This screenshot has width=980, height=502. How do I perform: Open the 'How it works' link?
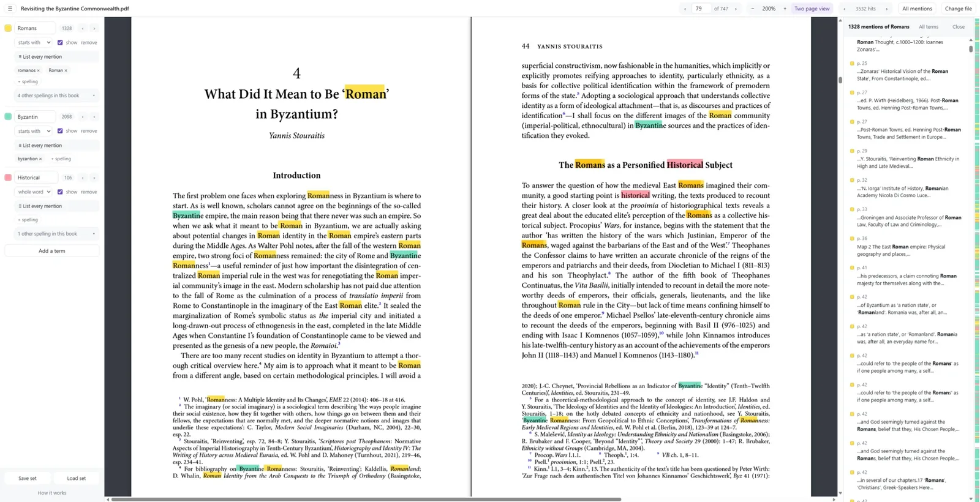[52, 493]
